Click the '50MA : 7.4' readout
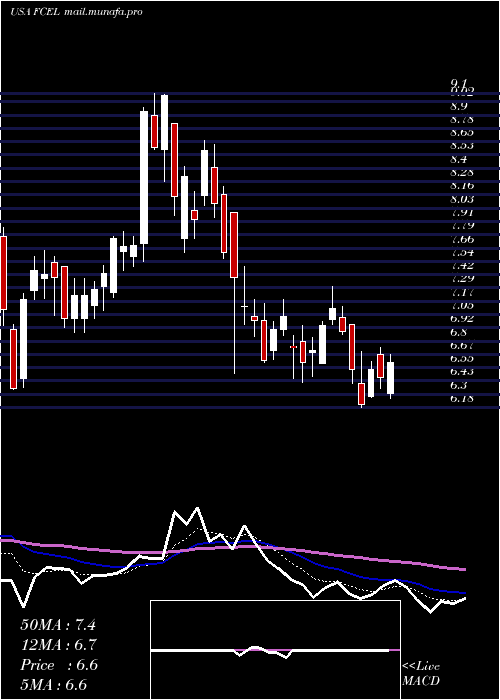The height and width of the screenshot is (700, 500). 58,625
